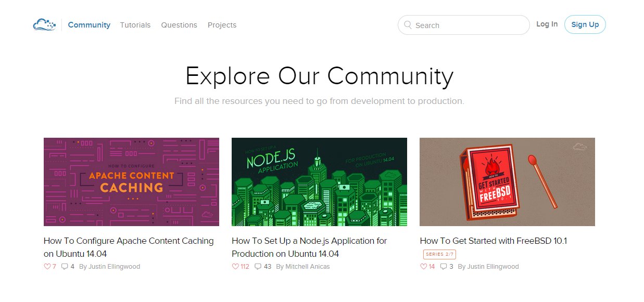This screenshot has height=302, width=644.
Task: Open 'How To Get Started with FreeBSD 10.1' title
Action: (494, 241)
